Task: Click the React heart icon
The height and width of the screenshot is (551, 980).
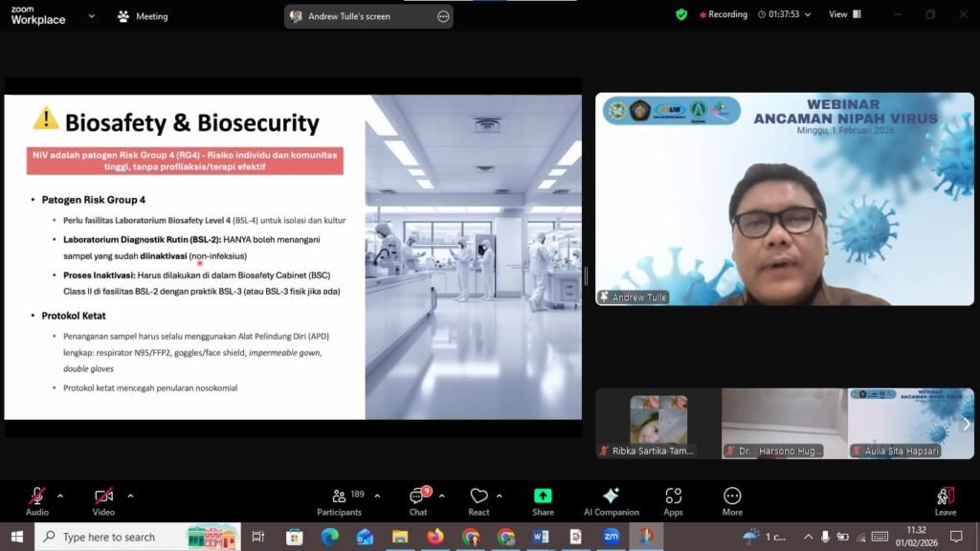Action: [479, 500]
